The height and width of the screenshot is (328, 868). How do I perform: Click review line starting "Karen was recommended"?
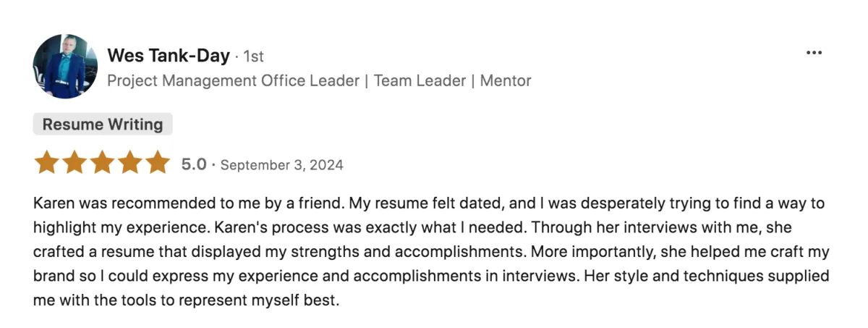(429, 203)
